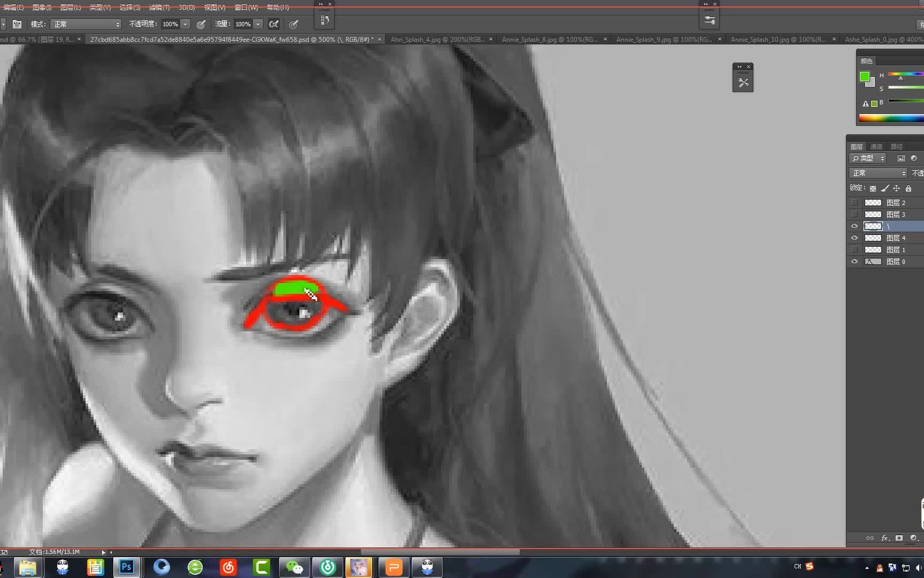This screenshot has width=924, height=578.
Task: Click the brush flow 100% field
Action: point(243,24)
